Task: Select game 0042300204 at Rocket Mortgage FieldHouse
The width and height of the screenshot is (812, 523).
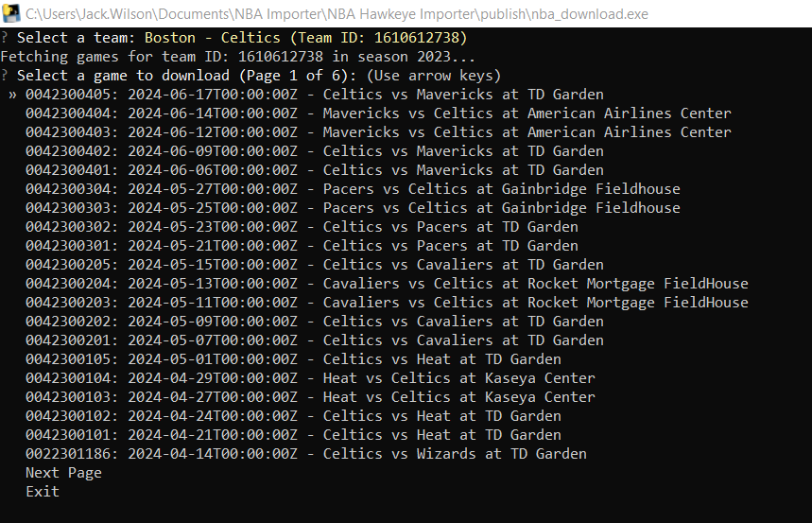Action: (387, 284)
